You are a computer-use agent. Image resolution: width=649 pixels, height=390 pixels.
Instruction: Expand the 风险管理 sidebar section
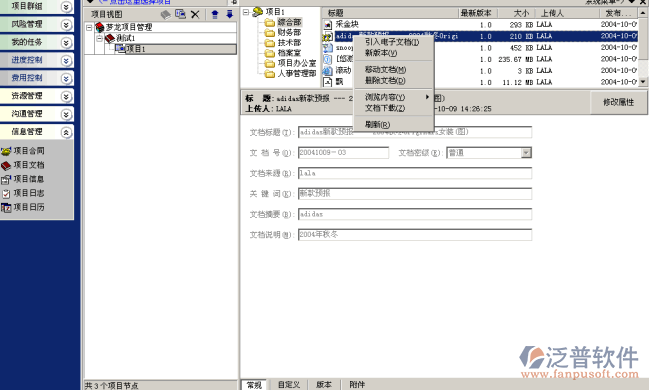click(66, 24)
